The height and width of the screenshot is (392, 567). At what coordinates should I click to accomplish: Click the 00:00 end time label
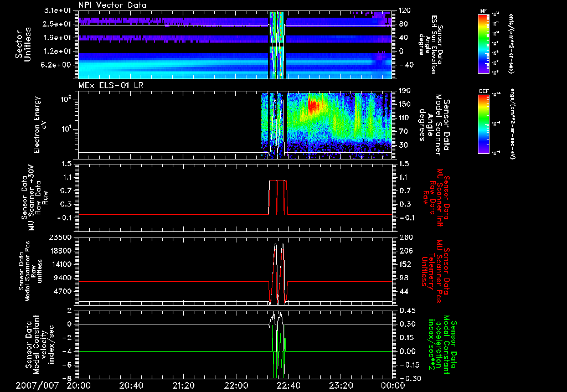coord(392,385)
